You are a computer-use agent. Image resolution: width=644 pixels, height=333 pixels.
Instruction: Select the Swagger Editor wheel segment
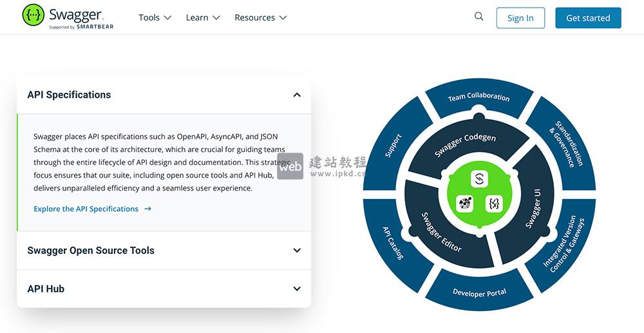439,231
